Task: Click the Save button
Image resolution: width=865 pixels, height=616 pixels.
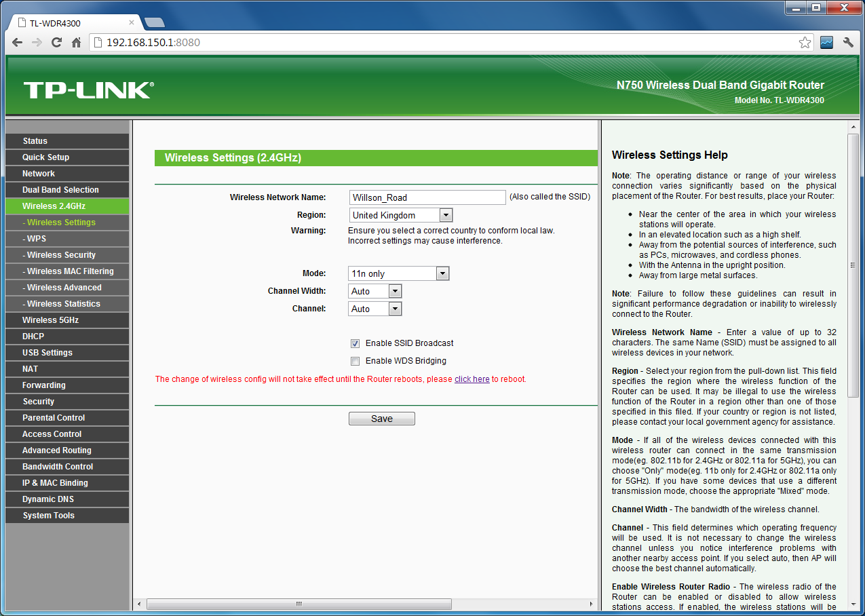Action: [x=382, y=419]
